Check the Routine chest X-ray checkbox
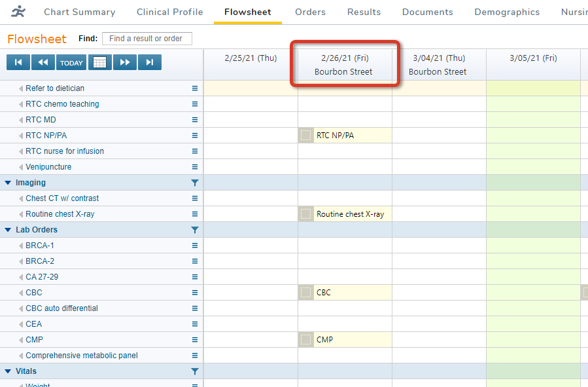 305,213
